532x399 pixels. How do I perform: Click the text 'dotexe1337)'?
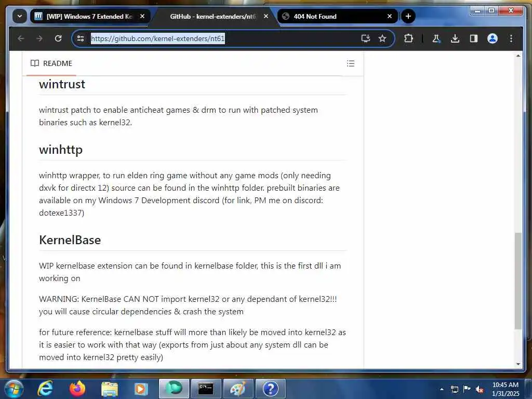(x=61, y=212)
